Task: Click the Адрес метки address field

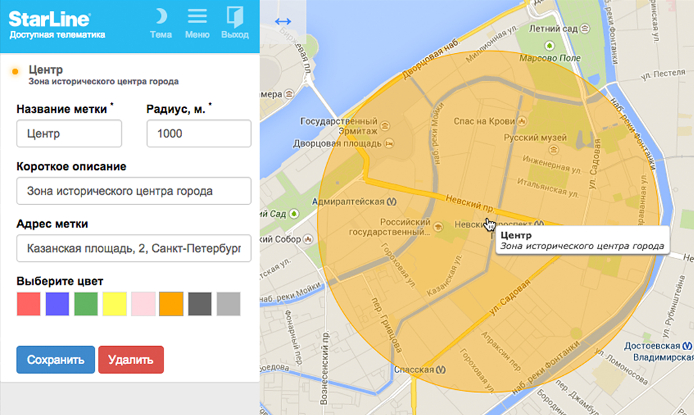Action: coord(133,248)
